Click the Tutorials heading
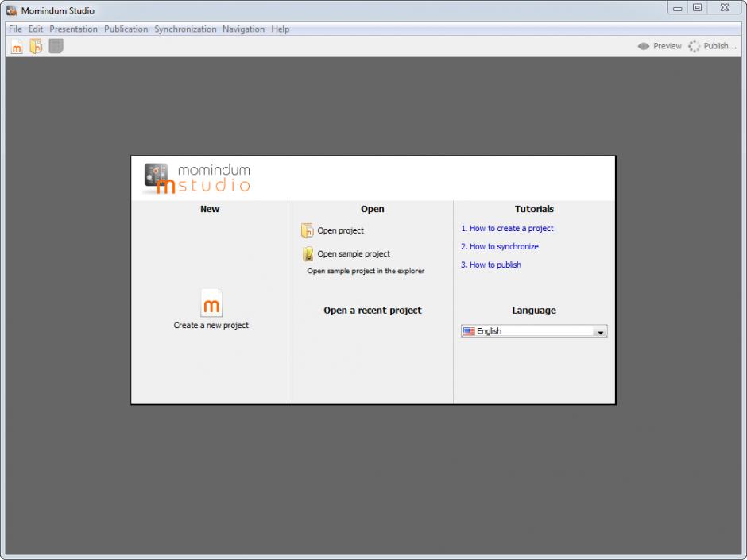 click(534, 209)
